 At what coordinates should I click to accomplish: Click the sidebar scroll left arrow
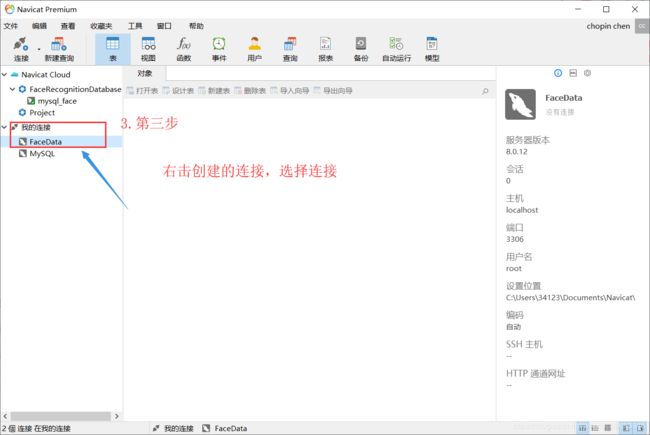tap(5, 416)
